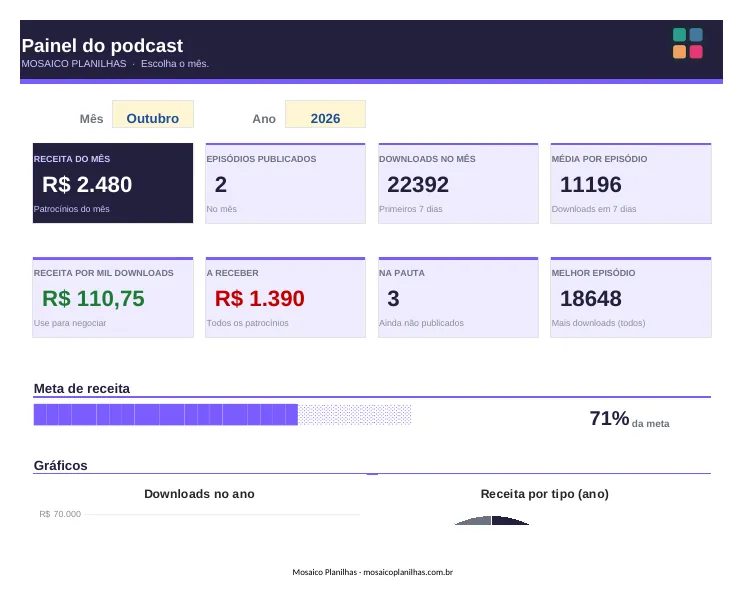Click the NA PAUTA card label
The width and height of the screenshot is (743, 597).
click(x=402, y=273)
